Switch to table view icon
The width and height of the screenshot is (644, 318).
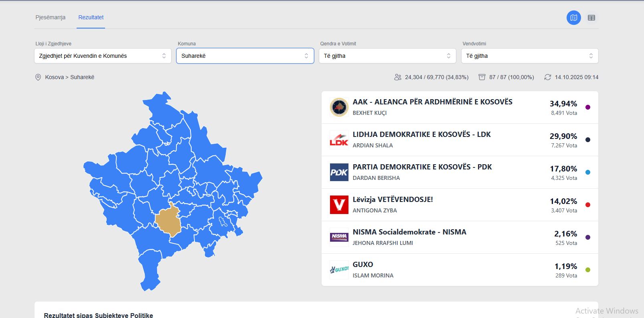[591, 18]
